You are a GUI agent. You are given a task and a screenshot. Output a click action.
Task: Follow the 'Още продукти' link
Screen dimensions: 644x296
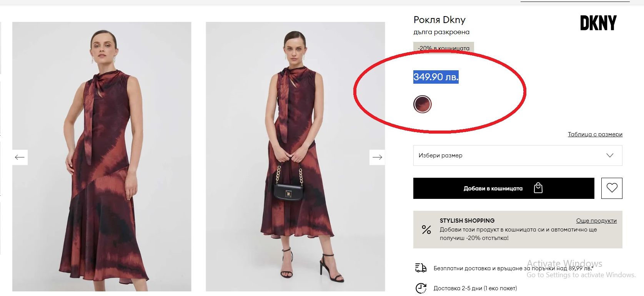click(596, 221)
